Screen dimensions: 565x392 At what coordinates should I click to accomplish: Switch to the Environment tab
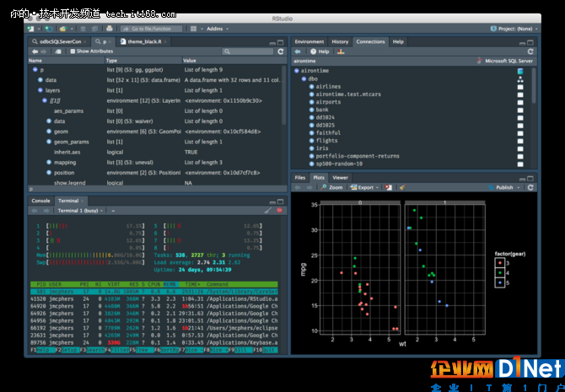pyautogui.click(x=309, y=42)
